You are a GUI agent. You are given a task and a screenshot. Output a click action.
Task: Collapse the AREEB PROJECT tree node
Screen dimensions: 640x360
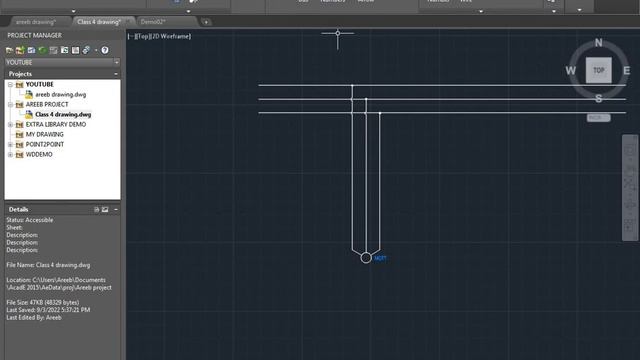pos(10,104)
